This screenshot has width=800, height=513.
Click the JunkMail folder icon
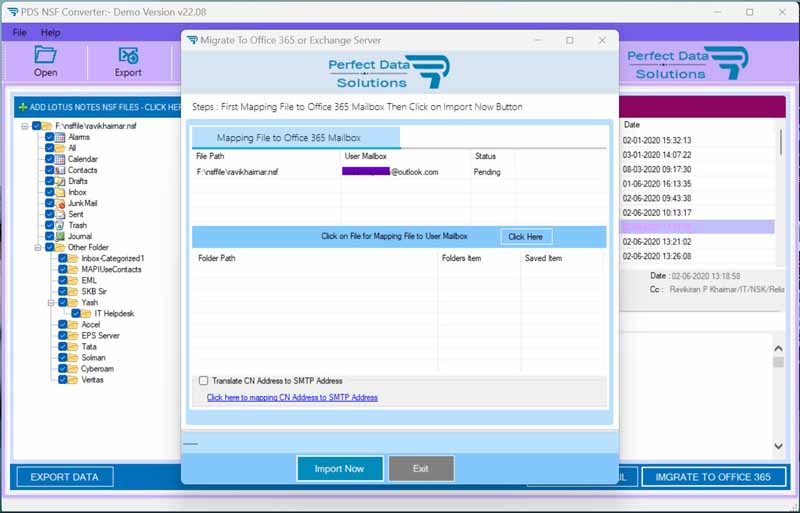[60, 203]
